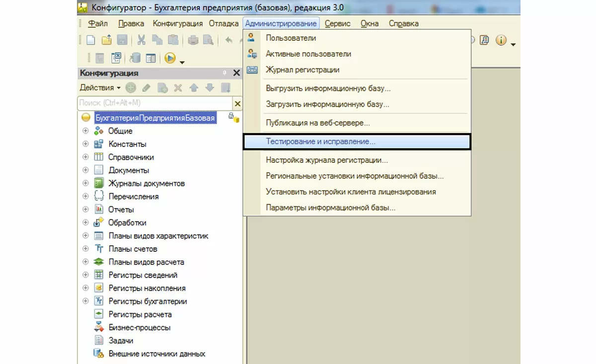This screenshot has width=596, height=364.
Task: Open dropdown arrow beside the info icon
Action: coord(513,44)
